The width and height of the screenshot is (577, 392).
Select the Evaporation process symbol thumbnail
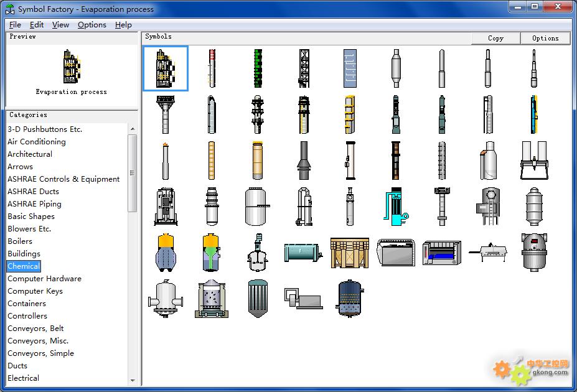click(166, 68)
